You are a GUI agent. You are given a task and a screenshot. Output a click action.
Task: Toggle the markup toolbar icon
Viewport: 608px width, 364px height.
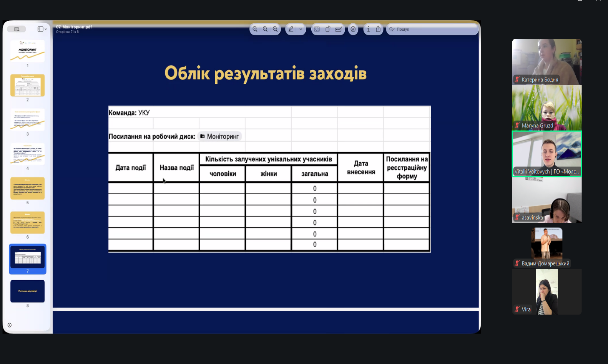point(353,29)
